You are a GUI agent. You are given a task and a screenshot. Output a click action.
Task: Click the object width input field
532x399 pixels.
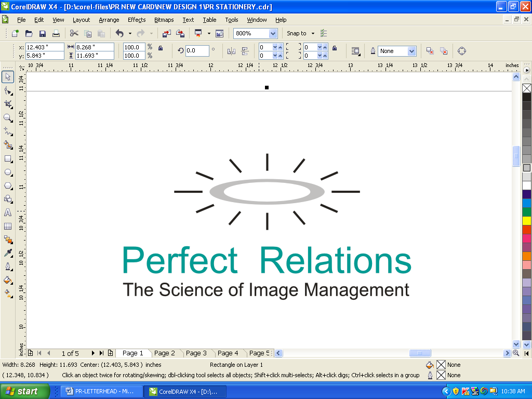tap(95, 47)
